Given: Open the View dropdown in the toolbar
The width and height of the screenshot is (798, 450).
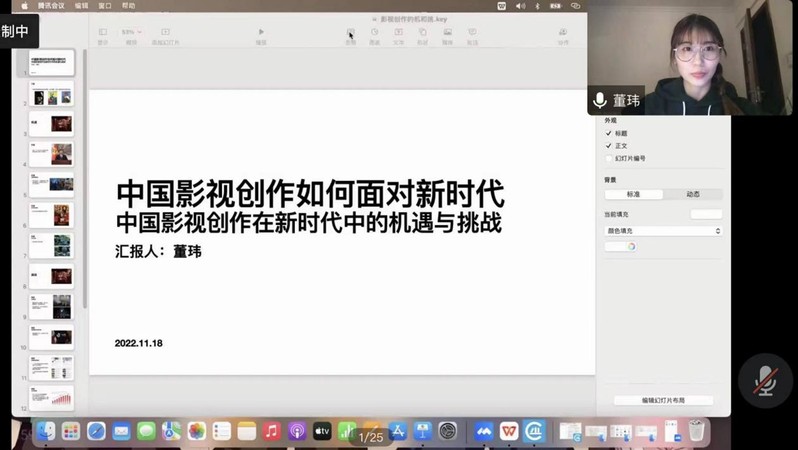Looking at the screenshot, I should (x=103, y=33).
